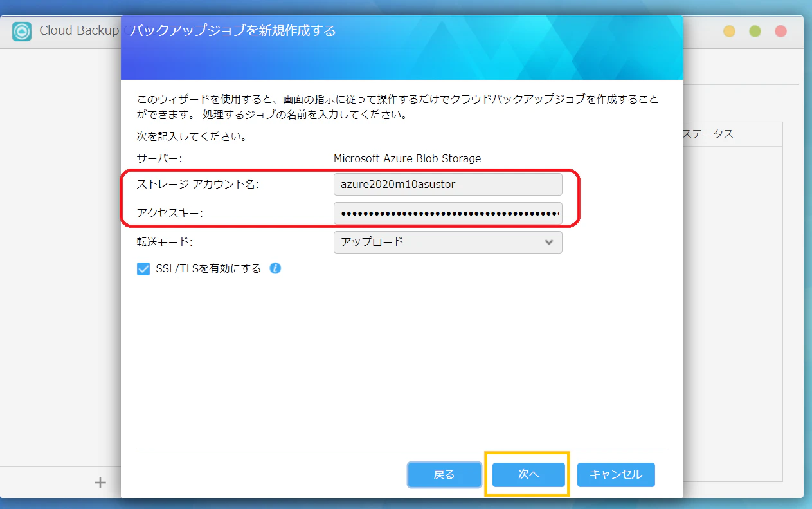Click the 戻る button

pyautogui.click(x=444, y=475)
